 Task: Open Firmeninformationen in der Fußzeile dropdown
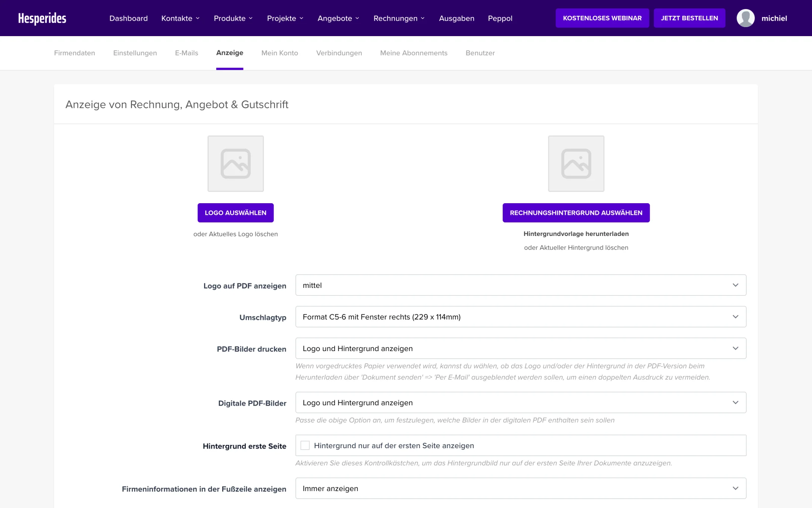pos(521,488)
